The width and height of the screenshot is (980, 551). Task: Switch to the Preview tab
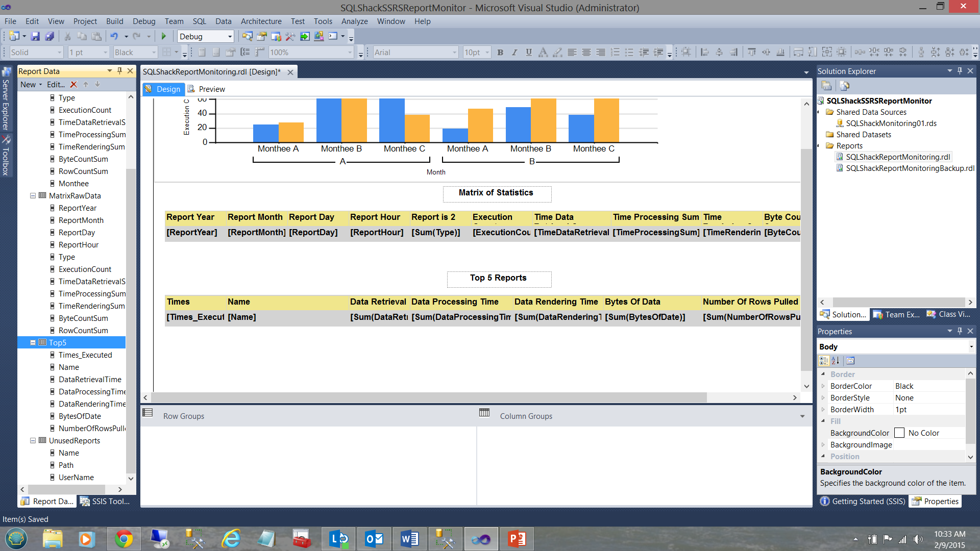(x=211, y=89)
